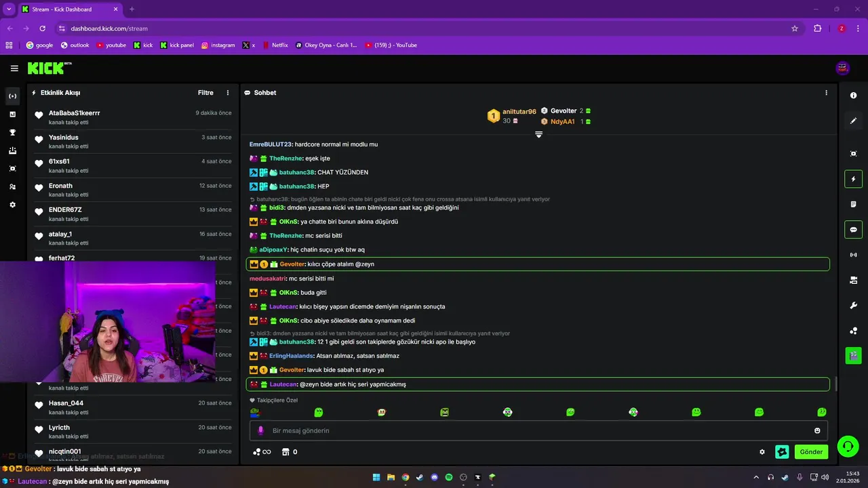Click username medusakatri in chat

[x=268, y=279]
